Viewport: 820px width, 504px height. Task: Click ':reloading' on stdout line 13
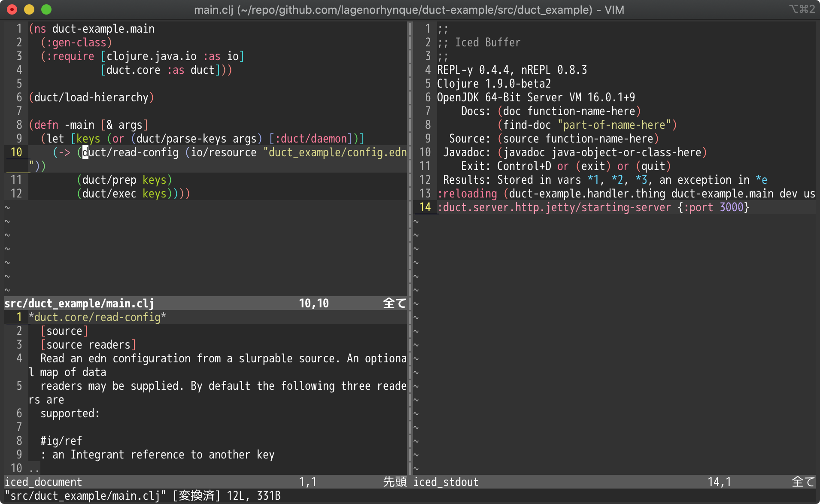pyautogui.click(x=467, y=194)
